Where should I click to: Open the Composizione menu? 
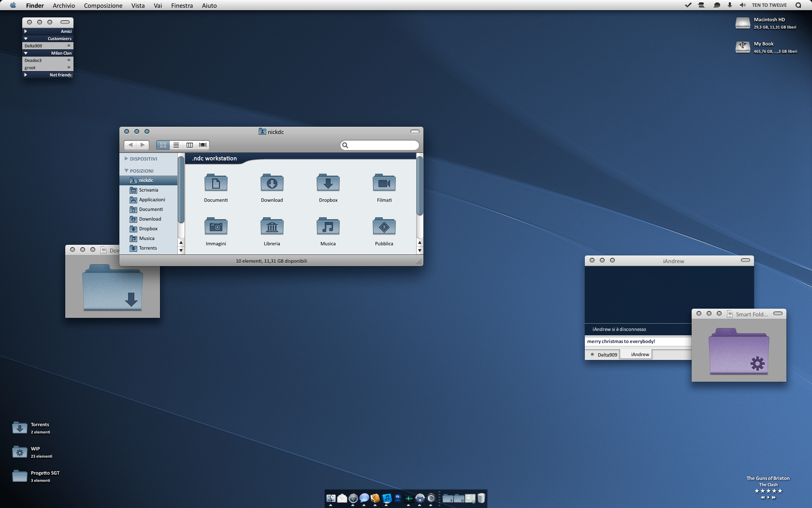pyautogui.click(x=103, y=5)
